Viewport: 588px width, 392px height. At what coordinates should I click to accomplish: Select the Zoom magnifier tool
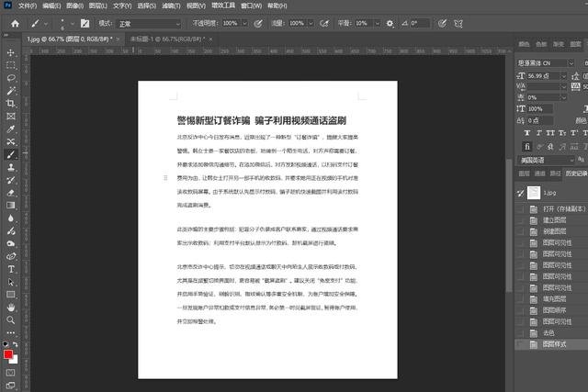point(11,320)
